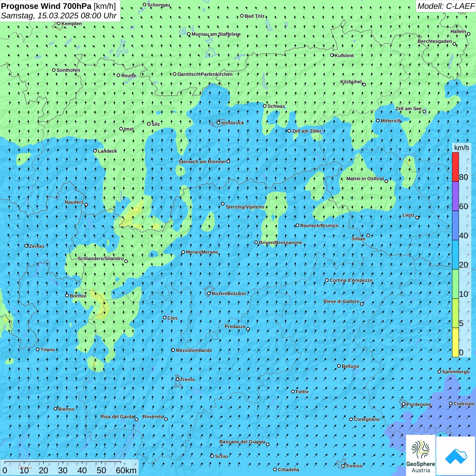This screenshot has width=476, height=476.
Task: Click the Bassano del Grappa label
Action: click(x=242, y=442)
